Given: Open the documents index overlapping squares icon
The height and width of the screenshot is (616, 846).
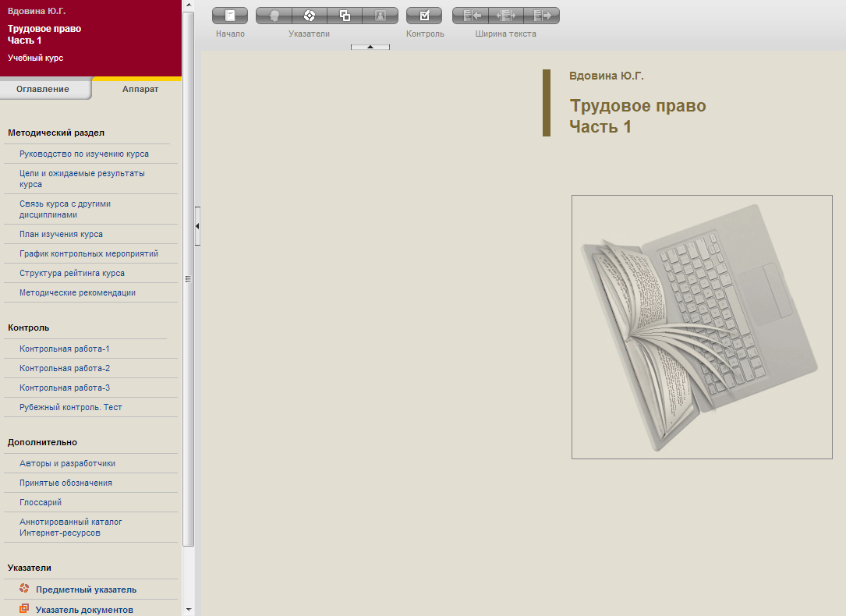Looking at the screenshot, I should [345, 16].
